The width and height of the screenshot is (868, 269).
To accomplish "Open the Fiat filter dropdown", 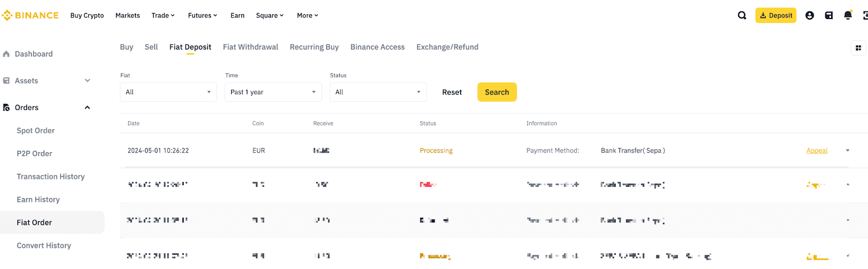I will (168, 92).
